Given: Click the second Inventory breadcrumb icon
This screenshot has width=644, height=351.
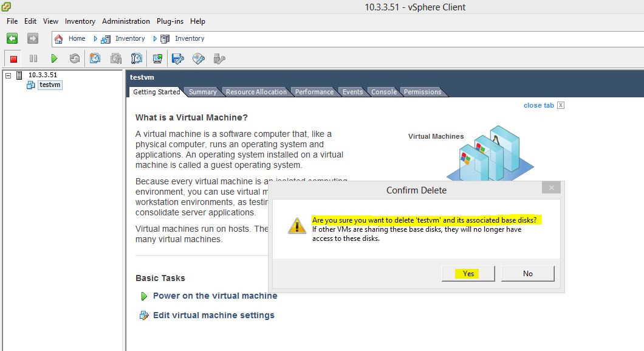Looking at the screenshot, I should (165, 39).
